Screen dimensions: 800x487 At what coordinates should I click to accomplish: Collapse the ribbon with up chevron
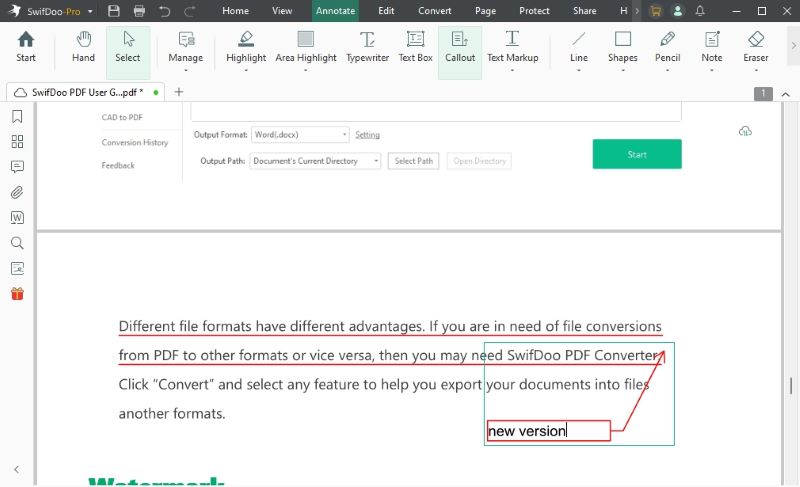[x=786, y=94]
